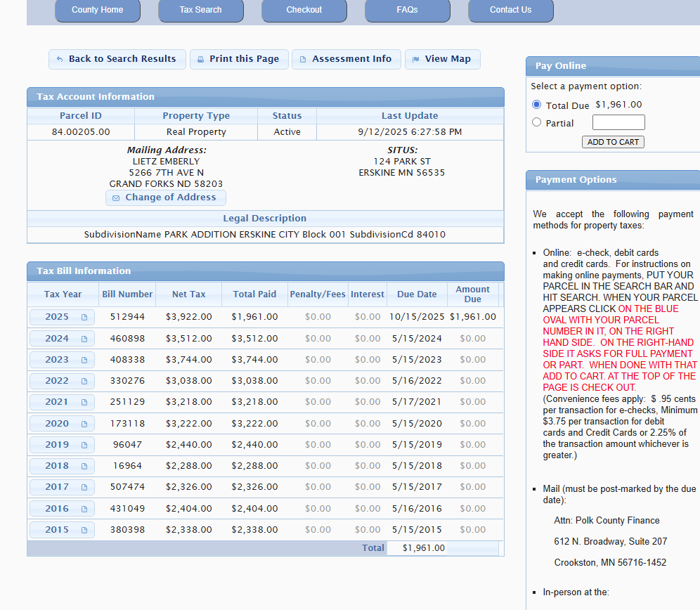This screenshot has height=610, width=700.
Task: Select the Total Due payment option
Action: (x=537, y=105)
